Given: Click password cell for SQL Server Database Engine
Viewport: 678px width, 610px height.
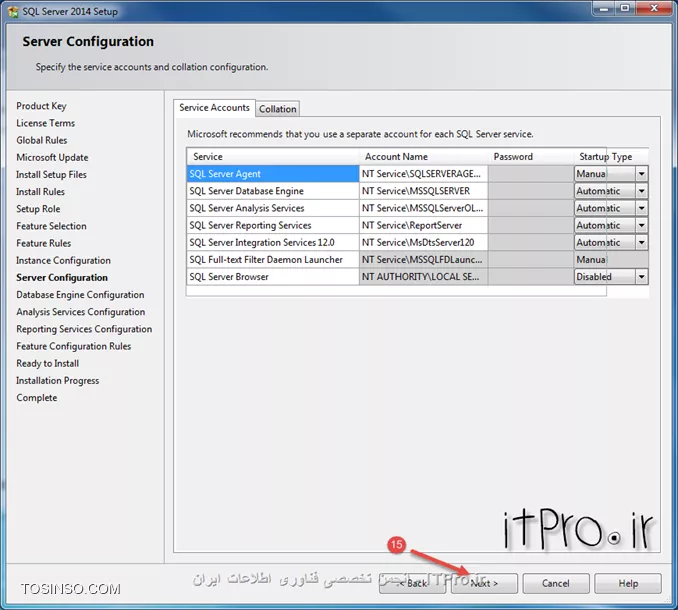Looking at the screenshot, I should coord(531,191).
